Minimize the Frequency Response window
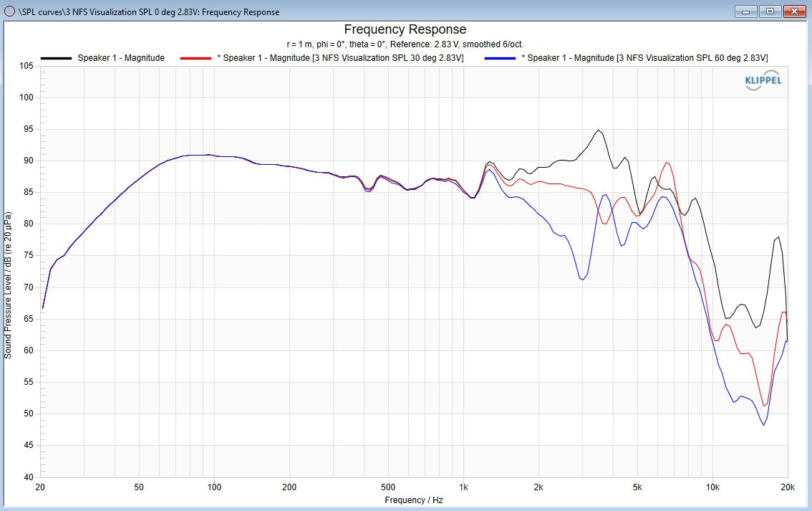Image resolution: width=812 pixels, height=511 pixels. point(748,11)
